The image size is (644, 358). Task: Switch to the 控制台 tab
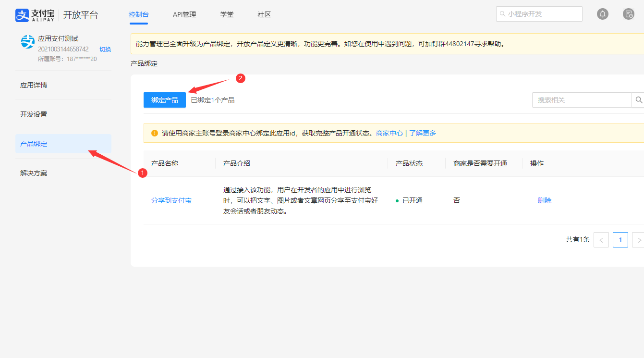pos(138,14)
